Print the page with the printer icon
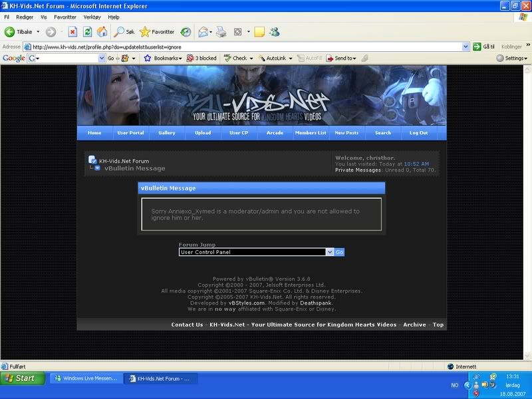This screenshot has width=532, height=399. click(221, 32)
